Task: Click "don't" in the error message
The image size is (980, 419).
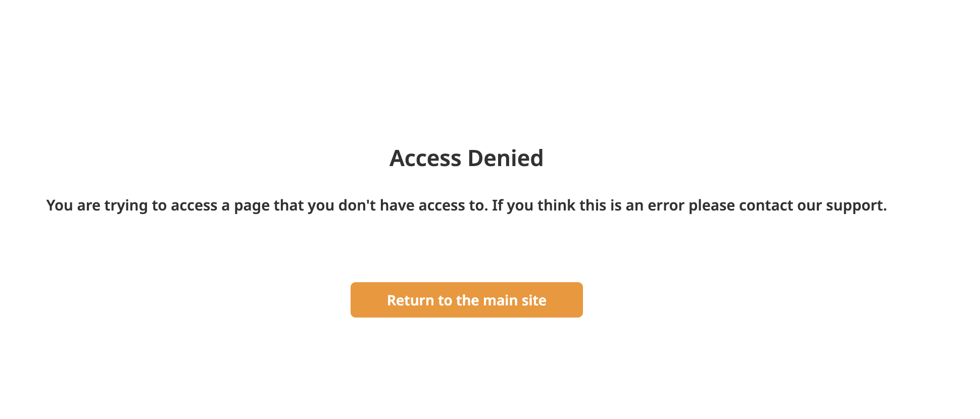Action: pos(357,205)
